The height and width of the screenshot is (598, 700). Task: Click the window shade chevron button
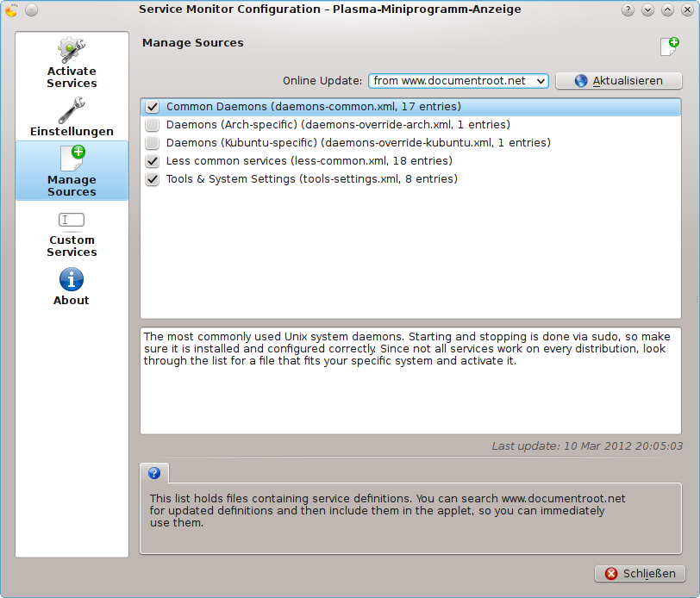[647, 9]
